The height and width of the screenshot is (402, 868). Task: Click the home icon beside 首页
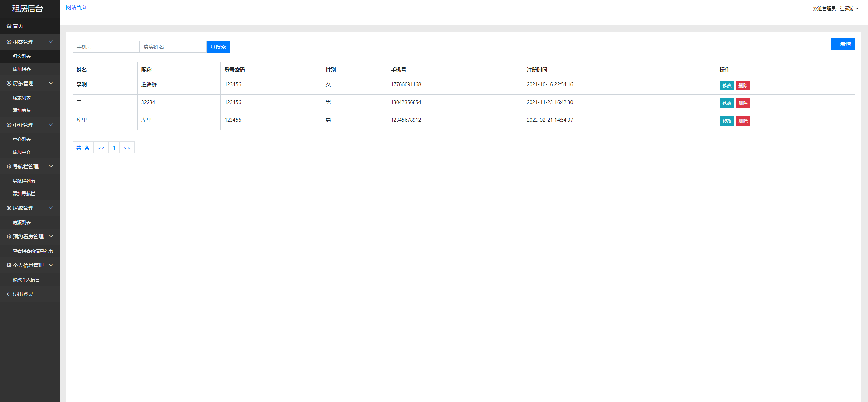9,26
